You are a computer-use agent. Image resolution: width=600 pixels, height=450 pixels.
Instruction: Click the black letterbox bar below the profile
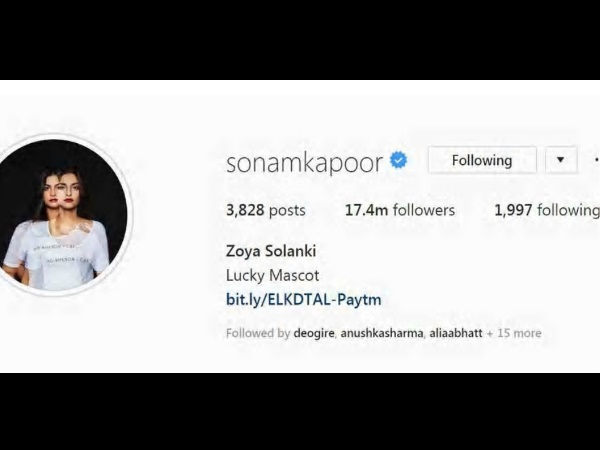(x=300, y=411)
